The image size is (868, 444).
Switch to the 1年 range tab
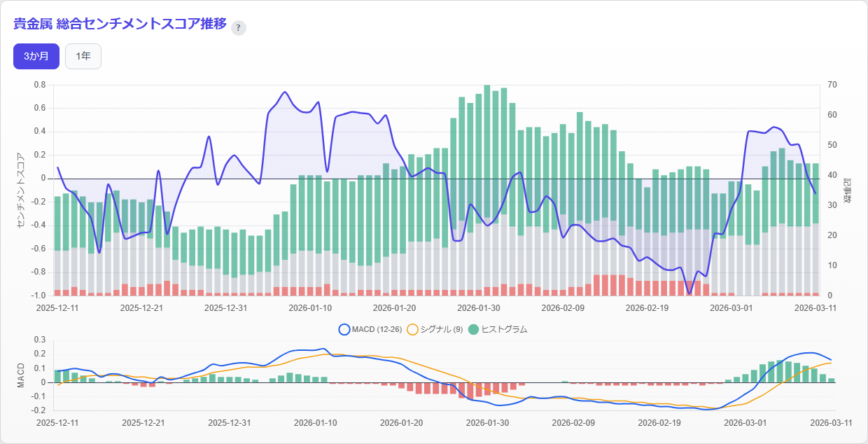(83, 57)
